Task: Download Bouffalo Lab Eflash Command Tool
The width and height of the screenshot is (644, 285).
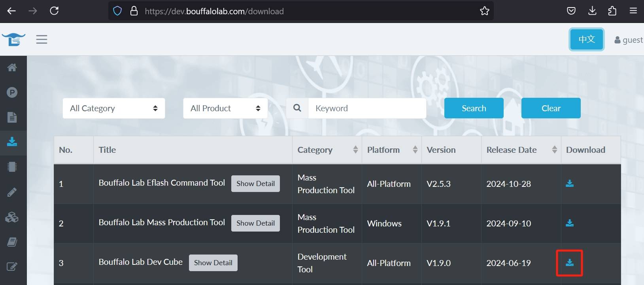Action: (x=570, y=184)
